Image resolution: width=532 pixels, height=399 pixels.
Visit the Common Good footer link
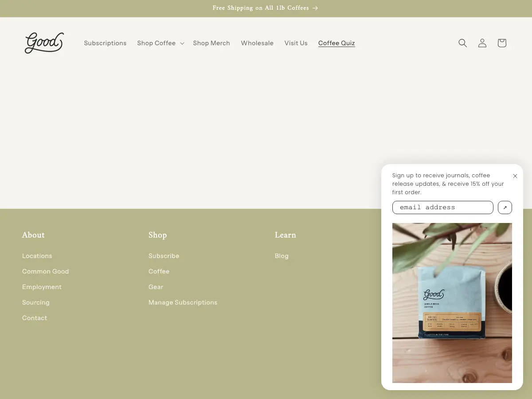[x=46, y=271]
